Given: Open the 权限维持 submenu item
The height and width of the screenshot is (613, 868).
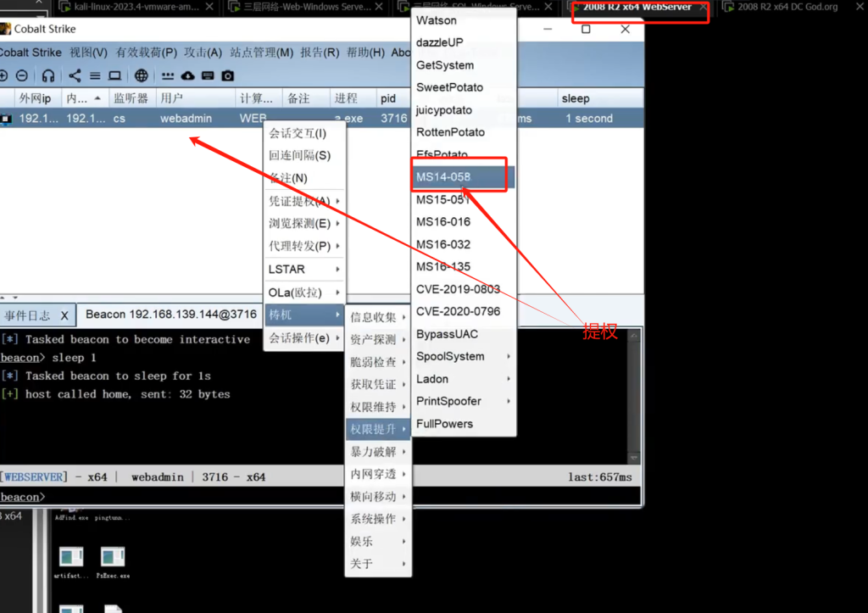Looking at the screenshot, I should coord(378,407).
